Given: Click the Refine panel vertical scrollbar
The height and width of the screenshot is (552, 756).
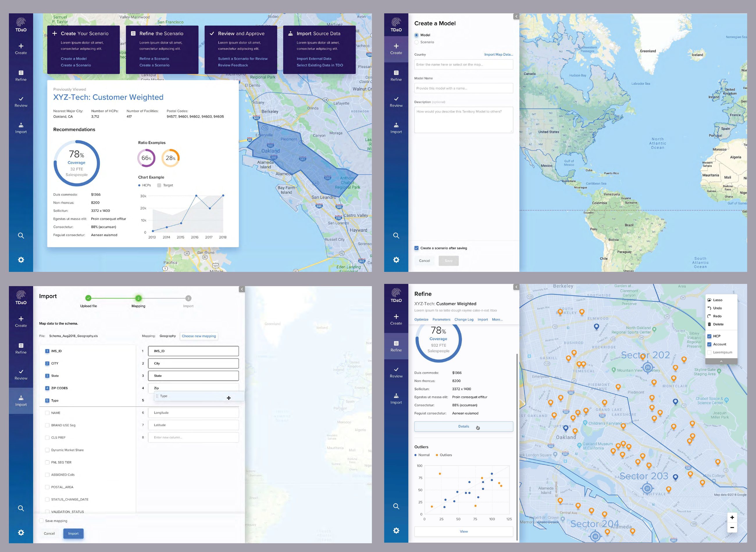Looking at the screenshot, I should point(517,447).
